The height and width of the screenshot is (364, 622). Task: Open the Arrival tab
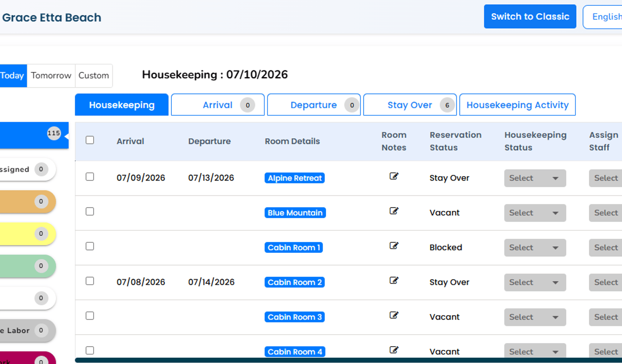point(218,105)
